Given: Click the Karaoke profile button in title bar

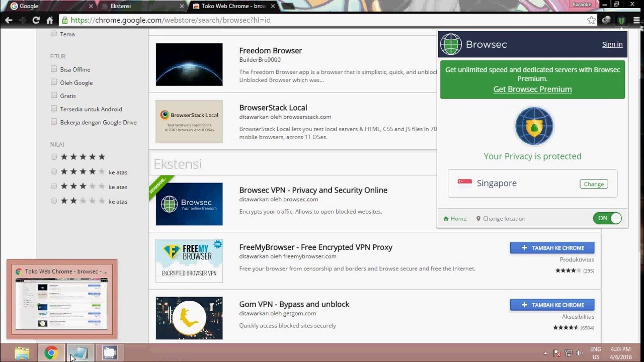Looking at the screenshot, I should (x=582, y=4).
